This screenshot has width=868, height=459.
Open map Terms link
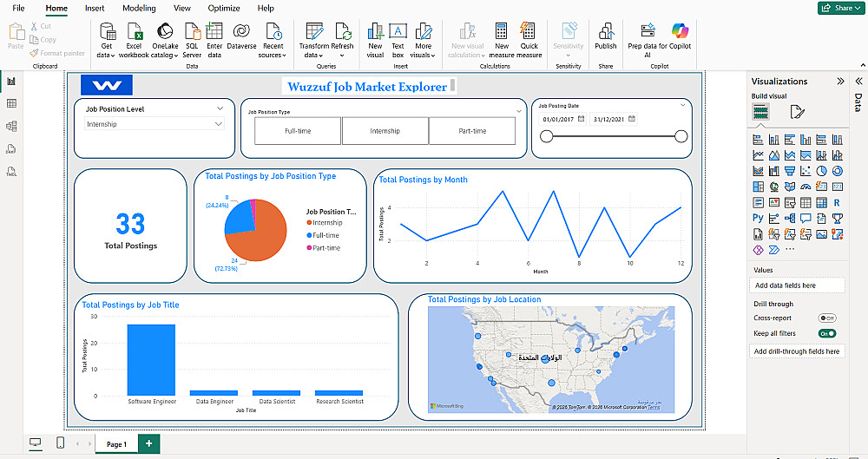[x=654, y=407]
